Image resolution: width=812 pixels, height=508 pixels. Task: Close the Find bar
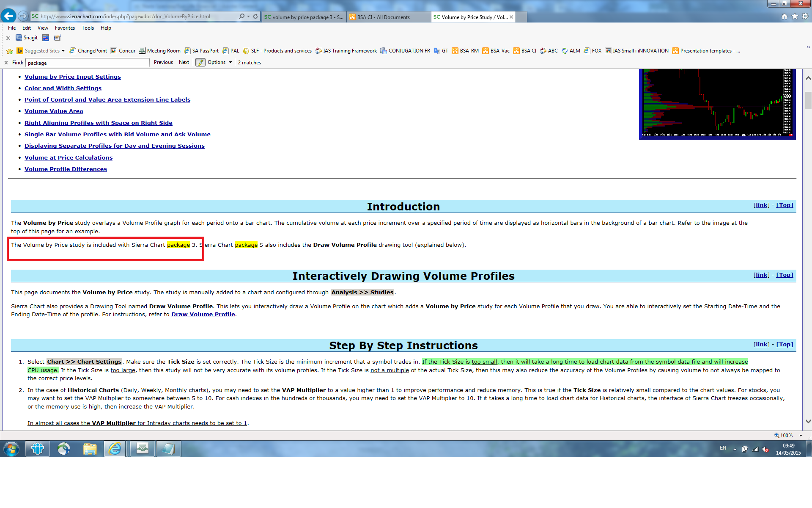(x=6, y=63)
